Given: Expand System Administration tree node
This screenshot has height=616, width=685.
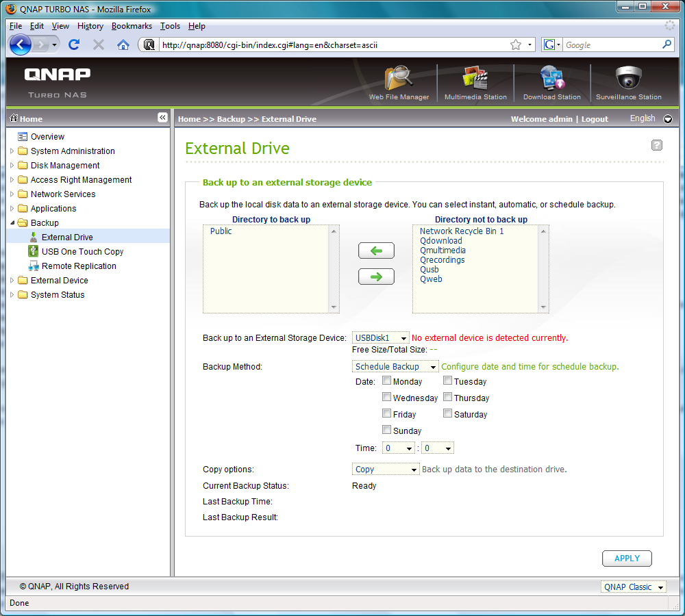Looking at the screenshot, I should tap(12, 151).
